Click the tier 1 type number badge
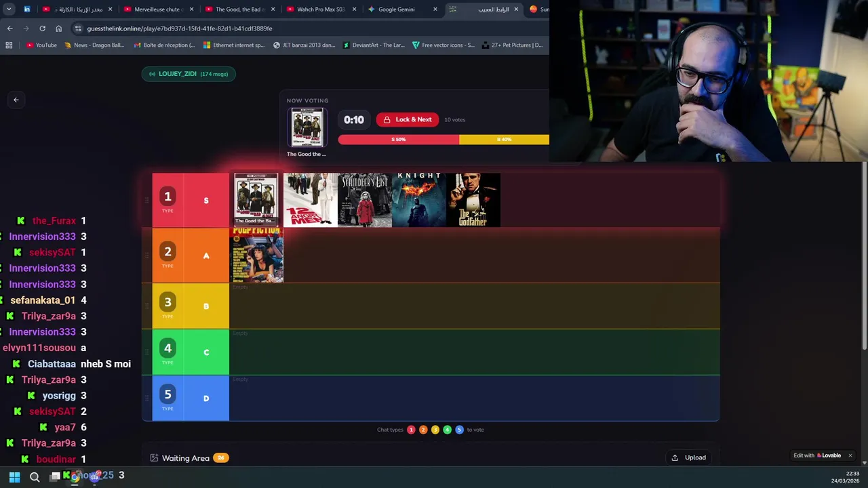Screen dimensions: 868x488 (167, 197)
